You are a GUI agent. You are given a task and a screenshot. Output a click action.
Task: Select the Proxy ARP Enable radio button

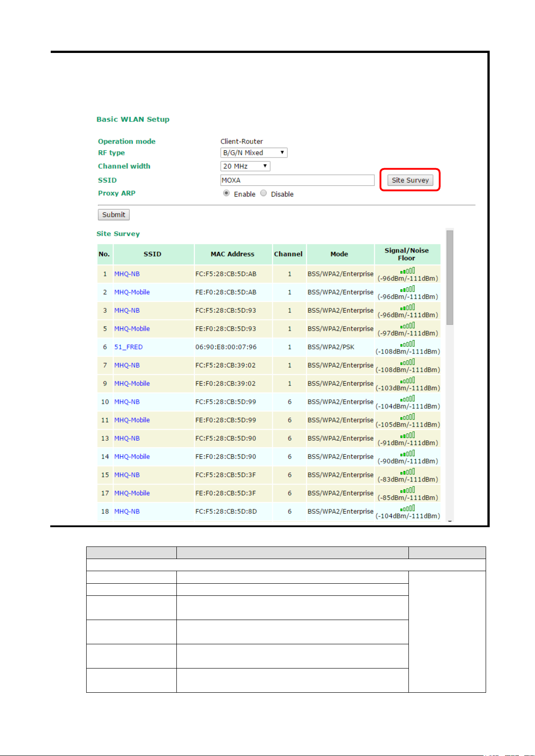(227, 193)
